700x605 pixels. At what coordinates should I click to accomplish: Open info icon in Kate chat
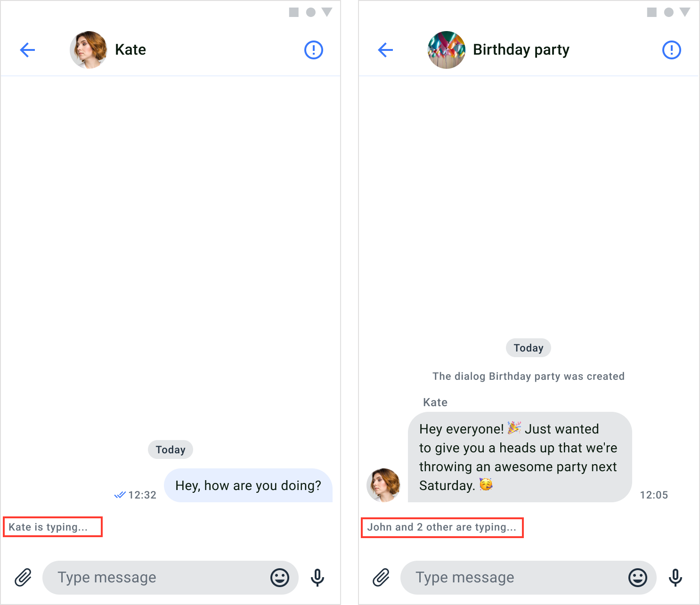pos(313,49)
